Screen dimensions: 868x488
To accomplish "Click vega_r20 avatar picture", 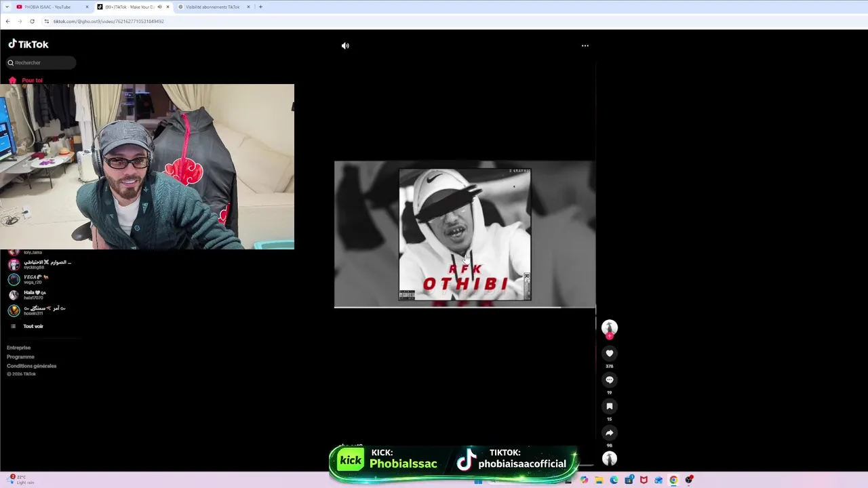I will (x=14, y=279).
